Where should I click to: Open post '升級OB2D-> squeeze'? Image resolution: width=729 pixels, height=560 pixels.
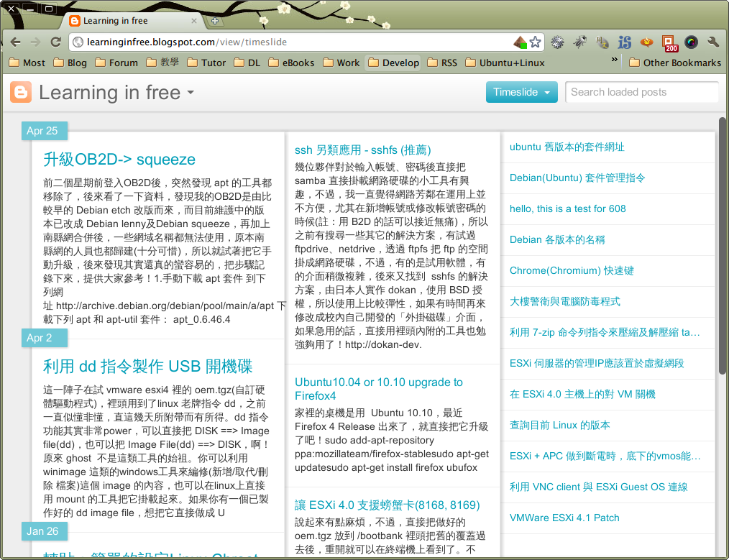point(119,159)
